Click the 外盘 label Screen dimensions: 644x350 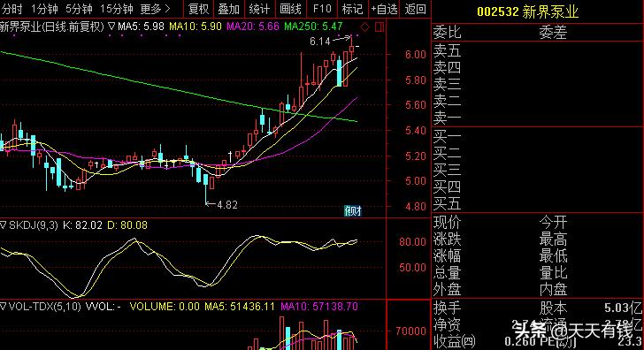click(x=448, y=290)
